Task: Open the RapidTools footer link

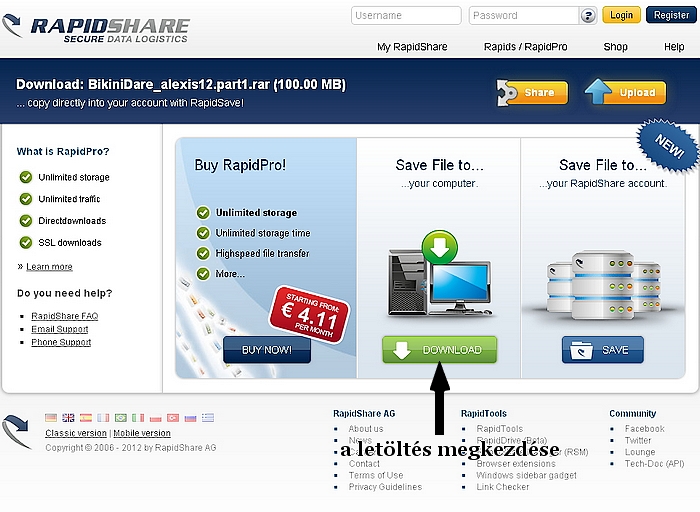Action: click(x=500, y=429)
